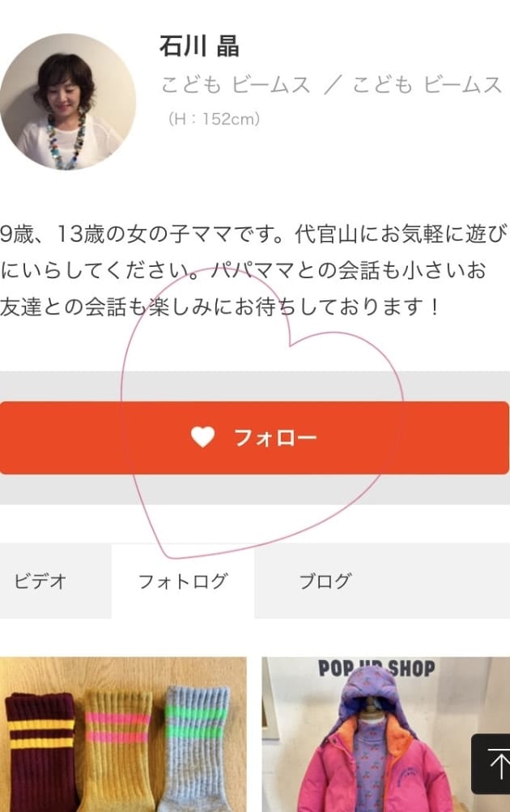Image resolution: width=510 pixels, height=812 pixels.
Task: Click the mustard sock with pink stripes
Action: click(117, 751)
